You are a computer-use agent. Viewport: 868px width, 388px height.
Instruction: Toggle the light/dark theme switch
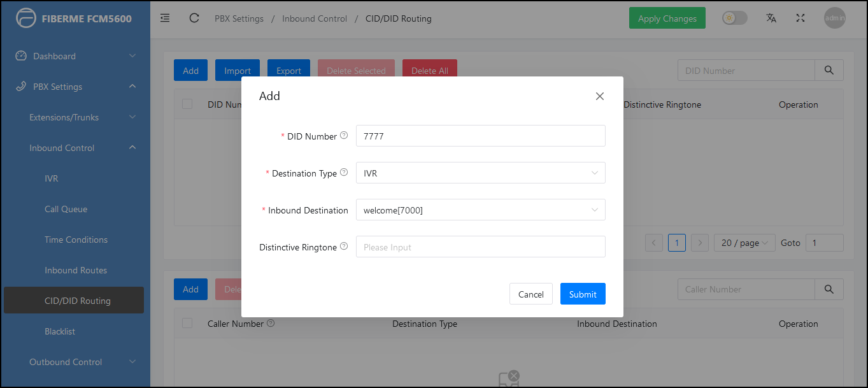point(734,18)
